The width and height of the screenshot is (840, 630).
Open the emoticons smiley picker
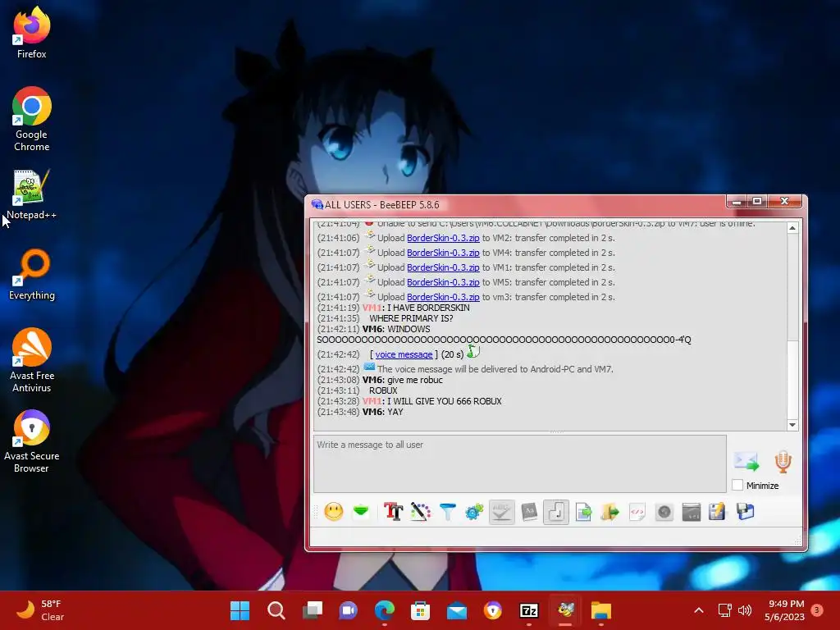(333, 512)
